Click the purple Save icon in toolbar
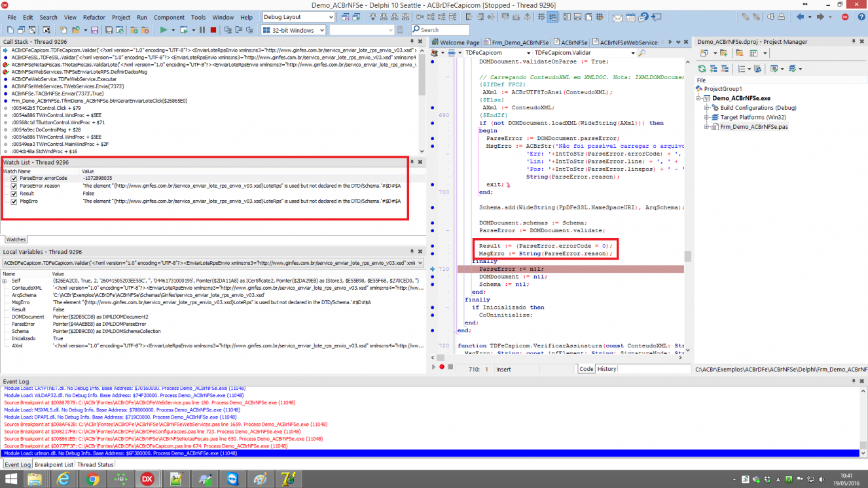 (x=95, y=30)
